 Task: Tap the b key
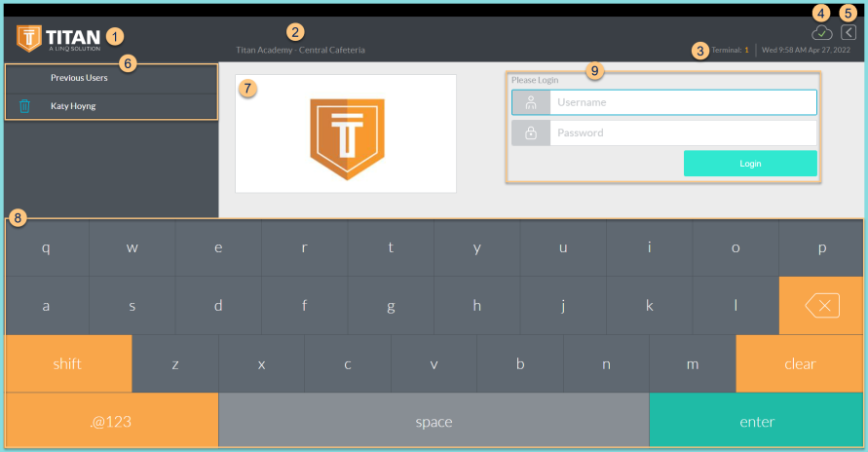pyautogui.click(x=520, y=363)
